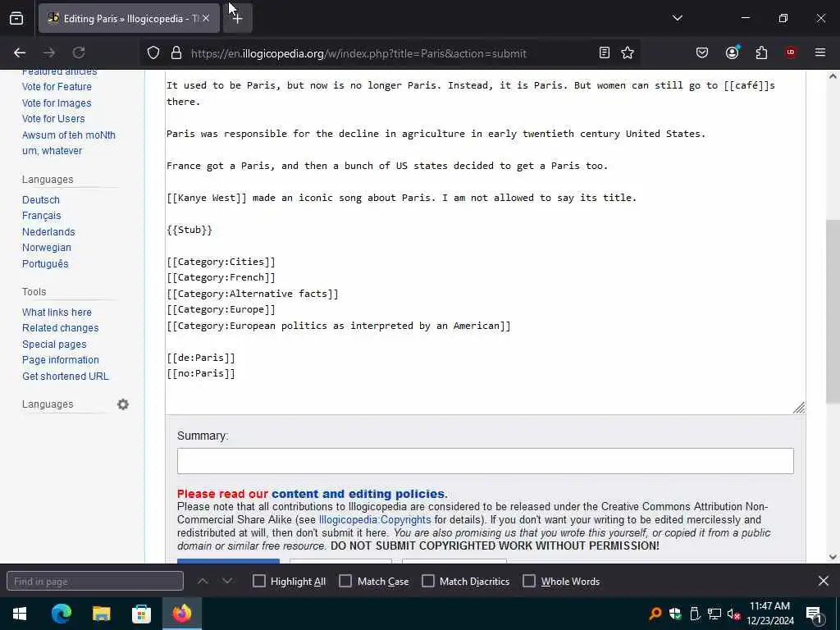Click the Find in page search field
The width and height of the screenshot is (840, 630).
click(95, 582)
